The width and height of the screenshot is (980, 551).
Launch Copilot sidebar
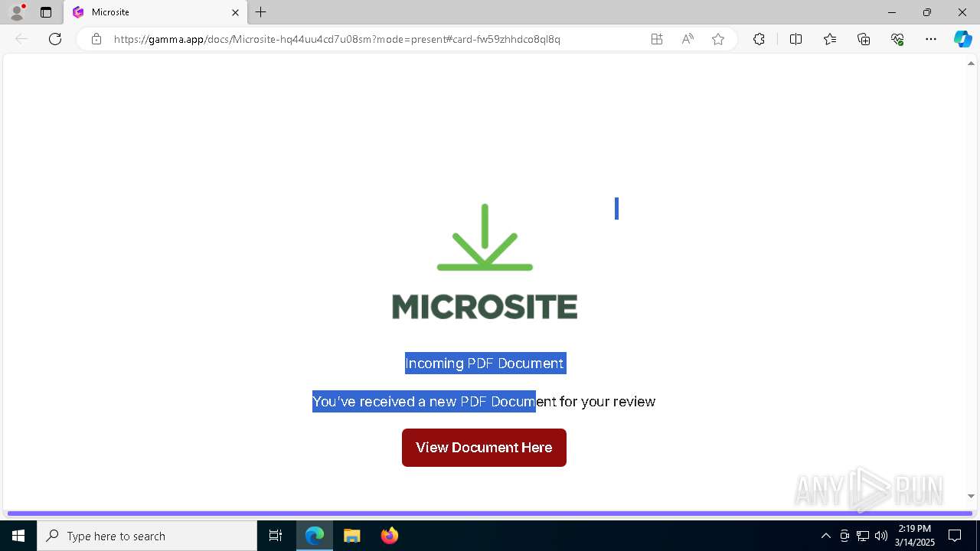click(962, 39)
